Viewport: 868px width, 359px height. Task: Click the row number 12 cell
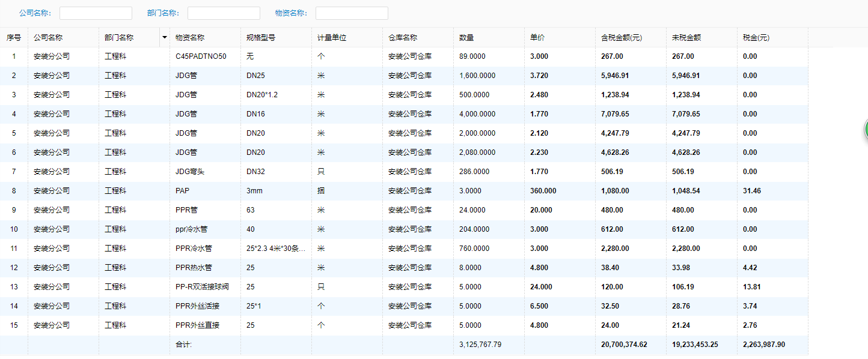pyautogui.click(x=14, y=268)
